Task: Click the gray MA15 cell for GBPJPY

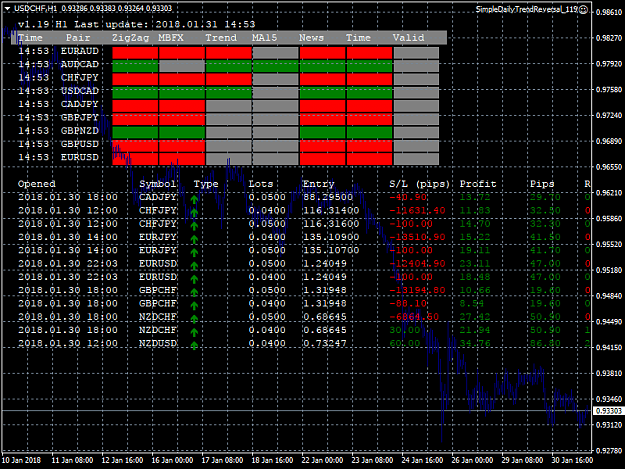Action: 276,119
